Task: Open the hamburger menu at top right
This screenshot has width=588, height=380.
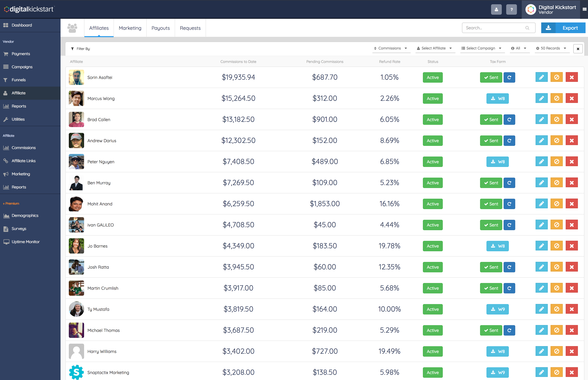Action: pos(584,9)
